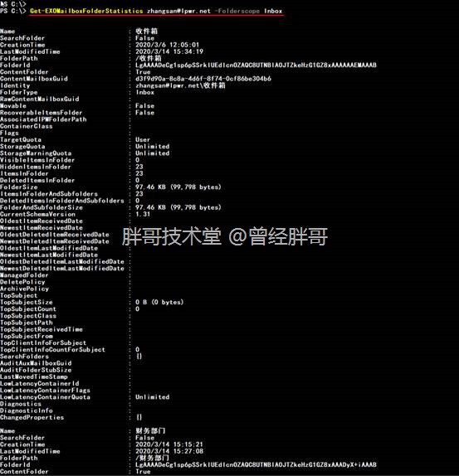Click the LastModifiedTime value 2020/3/14 15:34:19
The image size is (459, 476).
tap(169, 51)
